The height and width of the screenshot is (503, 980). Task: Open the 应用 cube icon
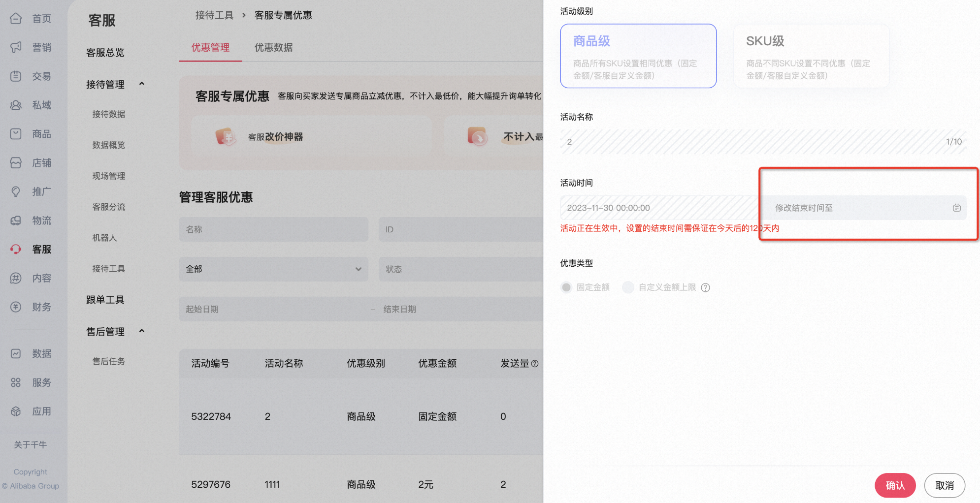[16, 411]
